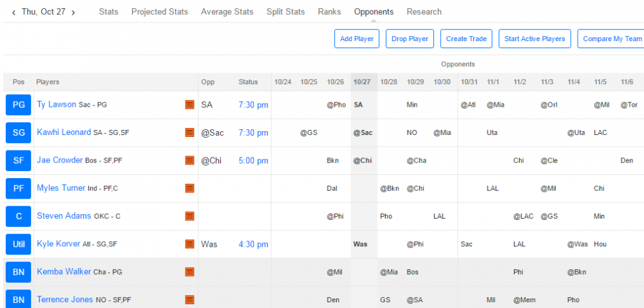This screenshot has height=308, width=644.
Task: Click notes icon beside Myles Turner
Action: point(189,188)
